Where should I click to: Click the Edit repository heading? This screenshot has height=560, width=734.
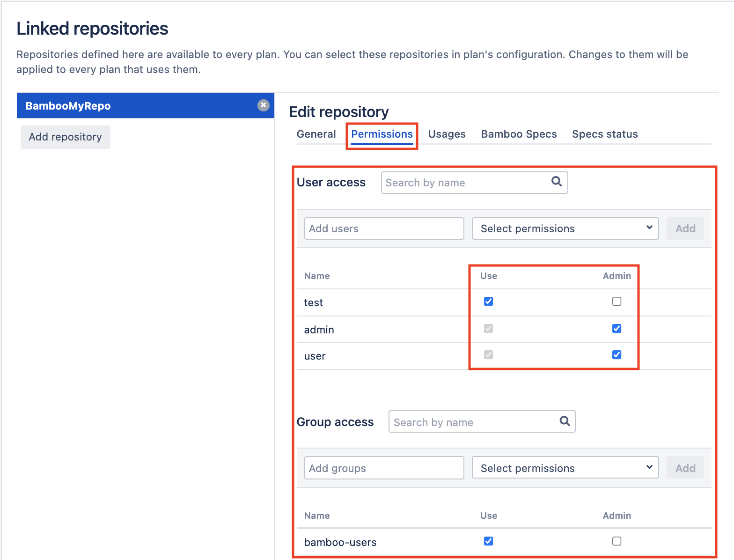pyautogui.click(x=339, y=112)
